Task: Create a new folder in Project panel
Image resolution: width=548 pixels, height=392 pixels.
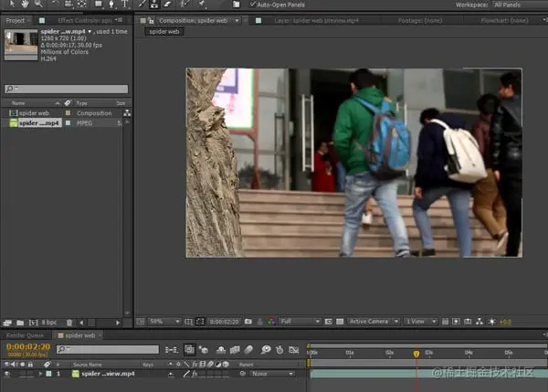Action: (20, 323)
